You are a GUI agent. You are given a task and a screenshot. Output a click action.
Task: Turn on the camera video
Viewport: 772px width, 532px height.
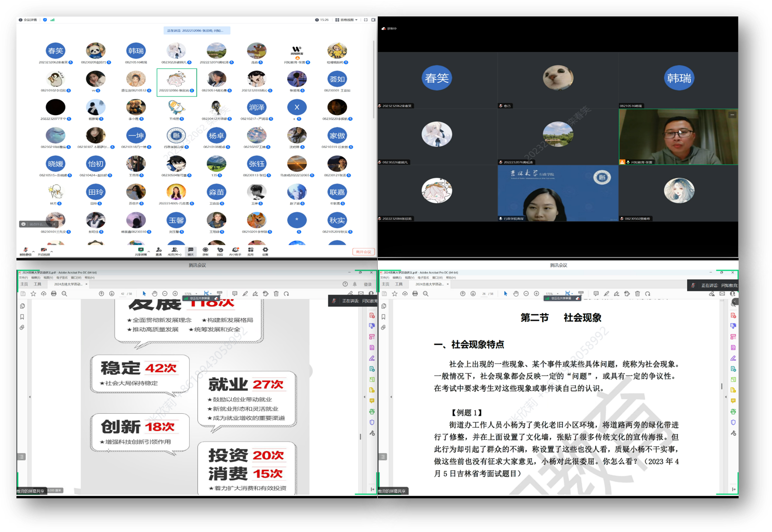(43, 250)
